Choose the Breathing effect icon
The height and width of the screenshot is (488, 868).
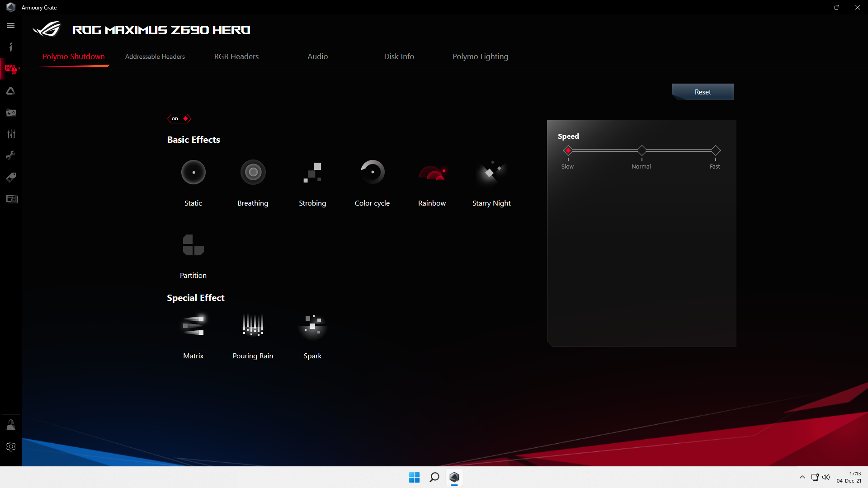point(253,173)
